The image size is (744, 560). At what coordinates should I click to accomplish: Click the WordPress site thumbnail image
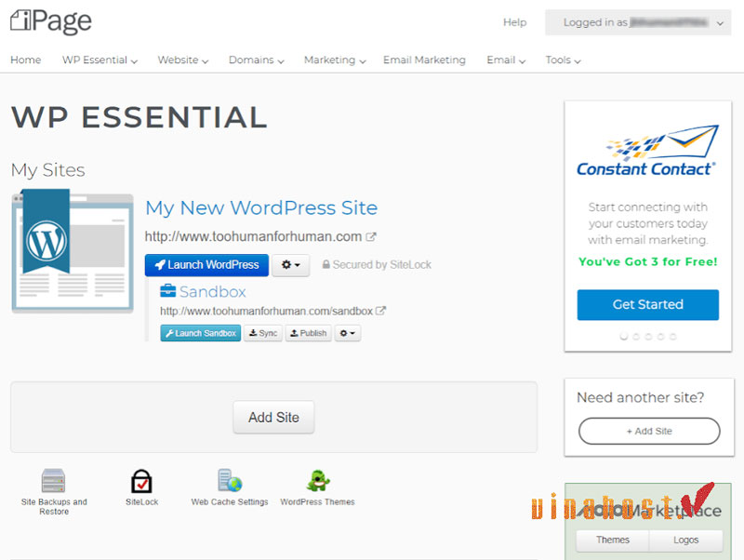tap(72, 252)
